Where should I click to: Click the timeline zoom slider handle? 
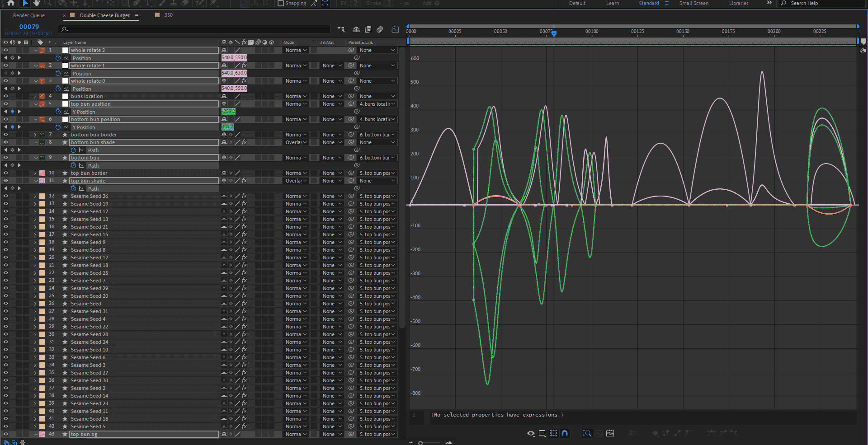pos(420,443)
